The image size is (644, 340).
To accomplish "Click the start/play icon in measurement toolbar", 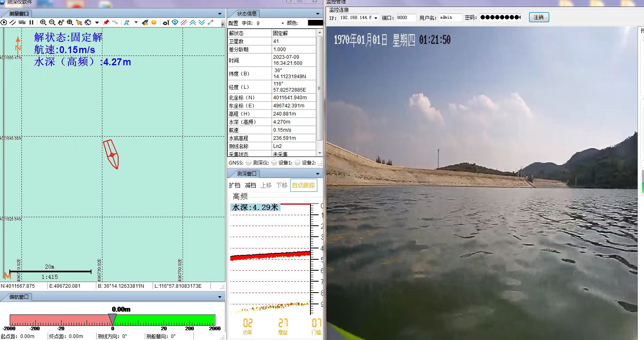I will [4, 23].
